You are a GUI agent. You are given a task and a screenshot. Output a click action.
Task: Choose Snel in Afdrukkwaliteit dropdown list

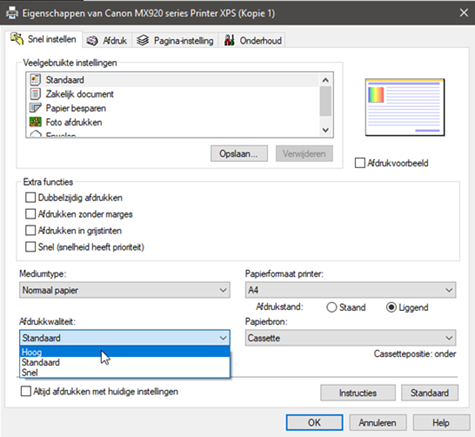click(125, 372)
